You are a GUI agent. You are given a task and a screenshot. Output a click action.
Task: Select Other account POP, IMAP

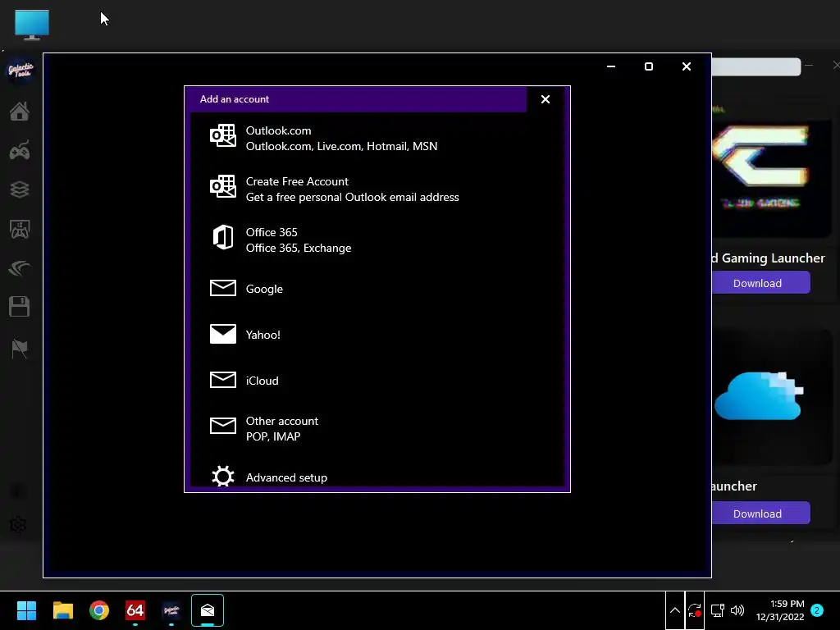click(377, 428)
